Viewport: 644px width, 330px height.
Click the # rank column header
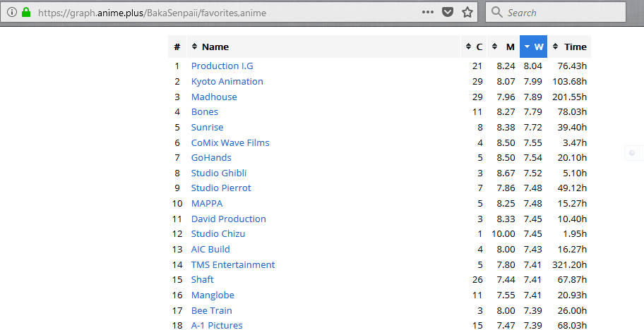177,47
